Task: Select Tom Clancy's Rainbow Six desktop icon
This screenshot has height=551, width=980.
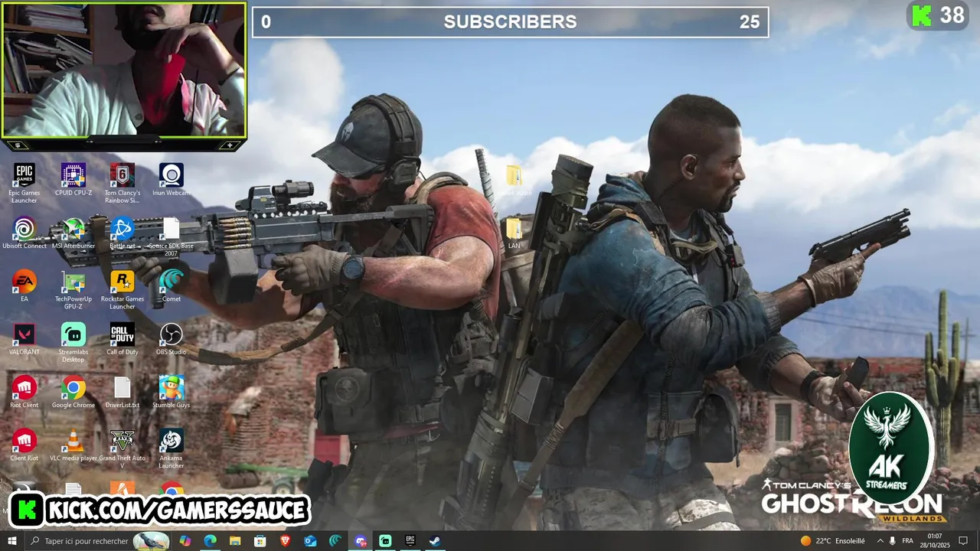Action: click(x=122, y=182)
